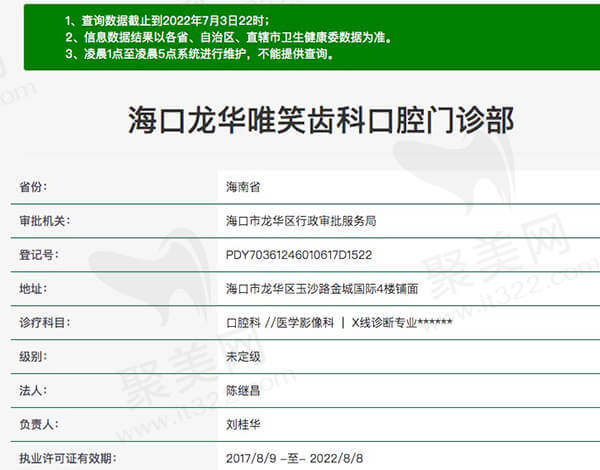Click the 审批机关 label

click(45, 221)
